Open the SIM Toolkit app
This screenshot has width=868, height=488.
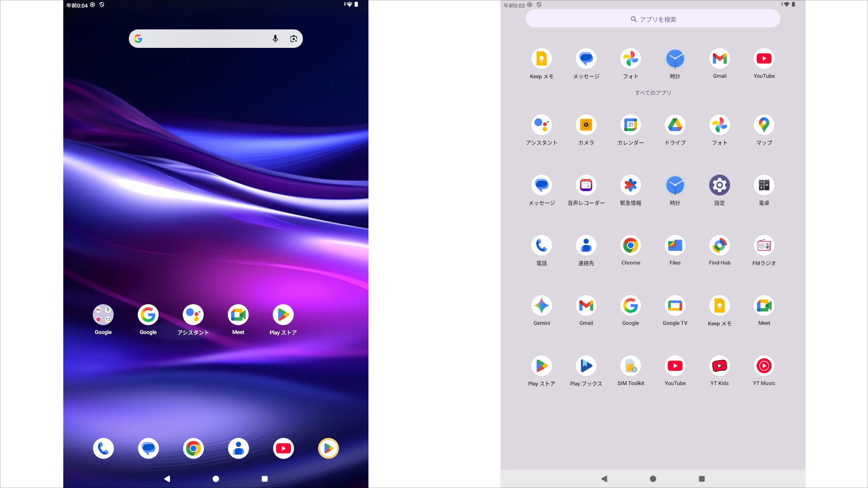click(x=630, y=366)
